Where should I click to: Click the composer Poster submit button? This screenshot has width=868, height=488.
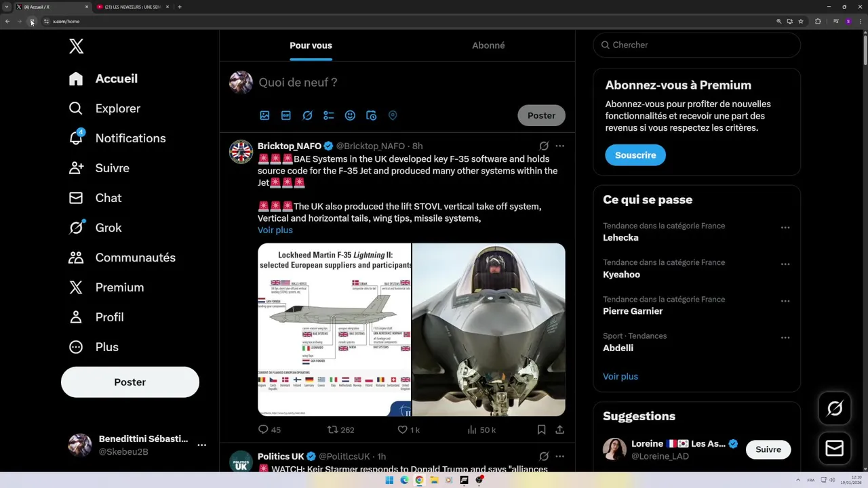(x=541, y=115)
